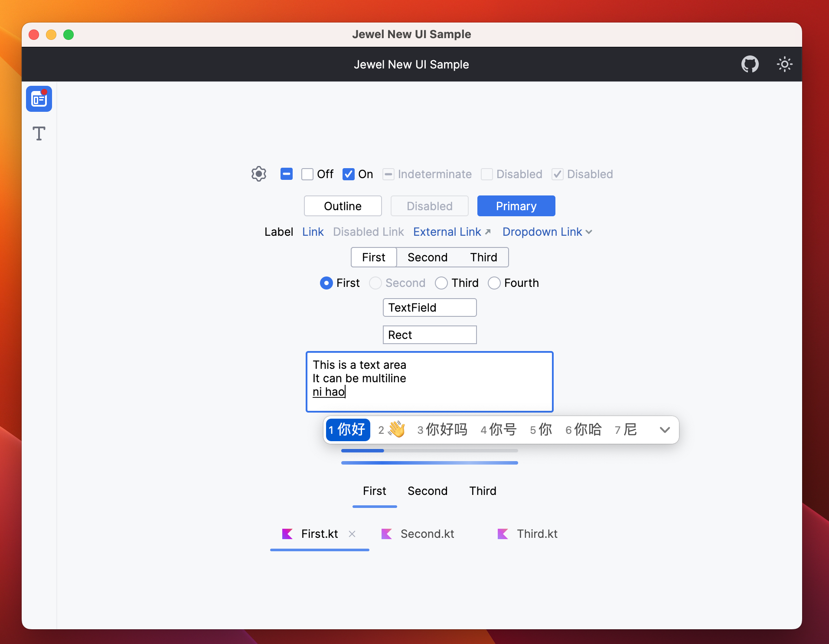Open the settings gear icon
This screenshot has height=644, width=829.
pyautogui.click(x=259, y=174)
